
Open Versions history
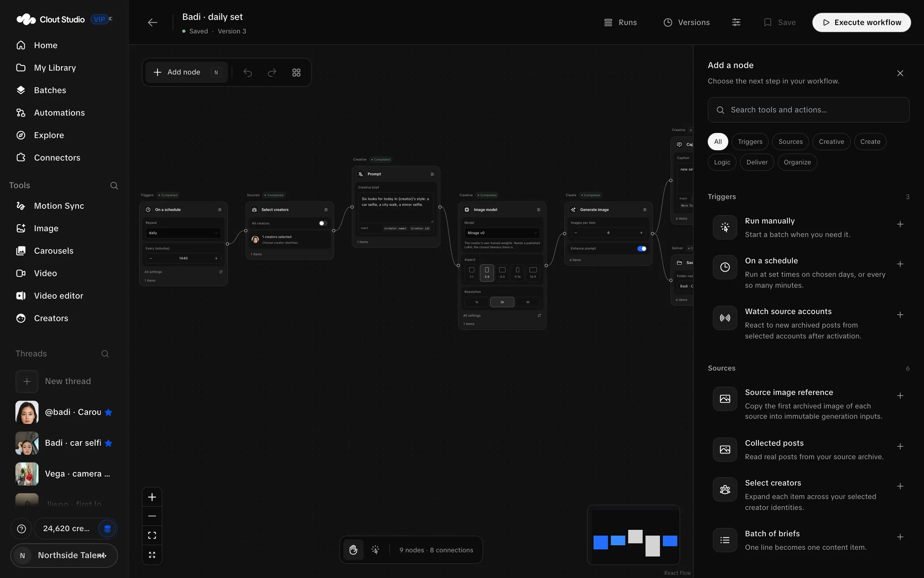686,22
